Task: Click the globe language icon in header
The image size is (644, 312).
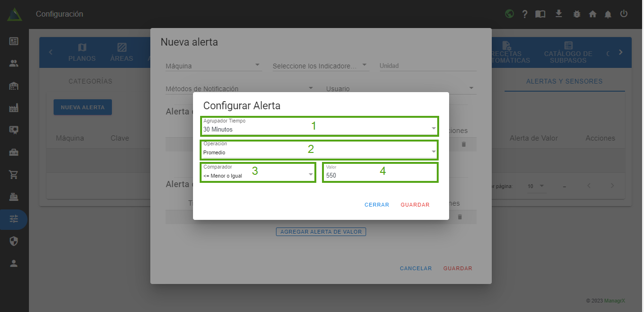Action: point(509,14)
